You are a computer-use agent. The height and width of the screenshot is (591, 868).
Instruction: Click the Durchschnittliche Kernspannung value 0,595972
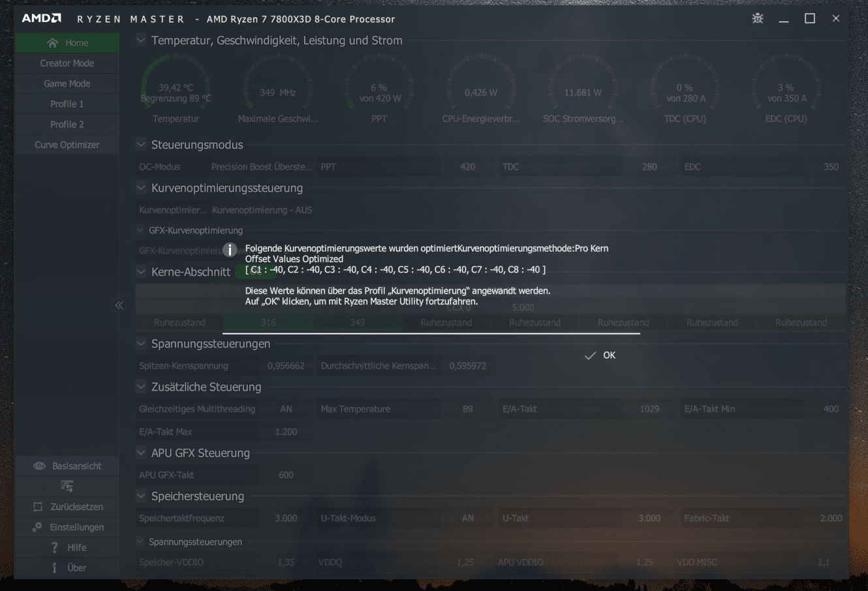[x=467, y=366]
